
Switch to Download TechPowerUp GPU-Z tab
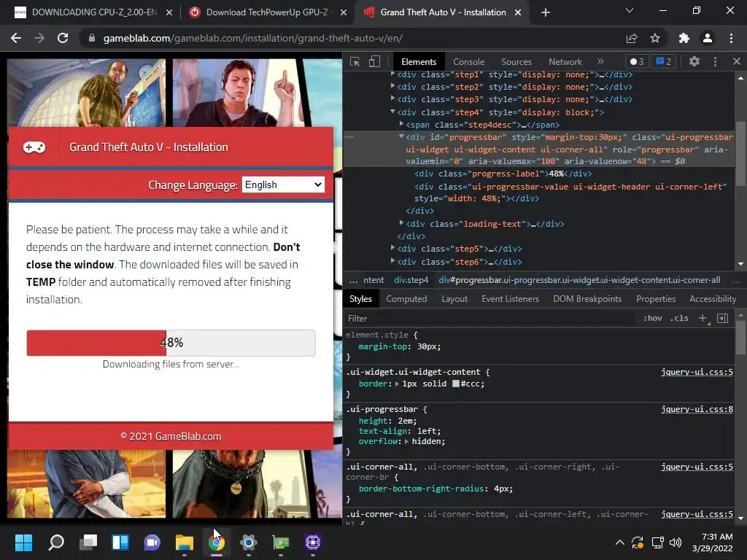pyautogui.click(x=267, y=12)
